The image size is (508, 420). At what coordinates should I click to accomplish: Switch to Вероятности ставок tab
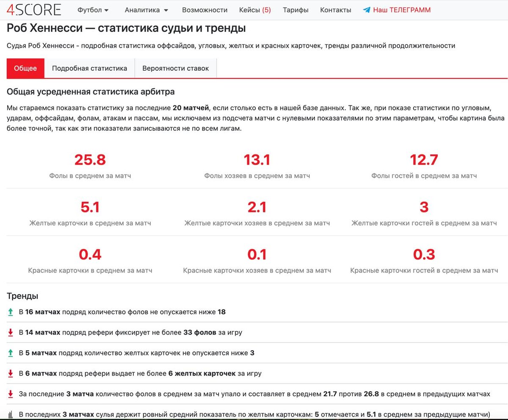pyautogui.click(x=176, y=68)
